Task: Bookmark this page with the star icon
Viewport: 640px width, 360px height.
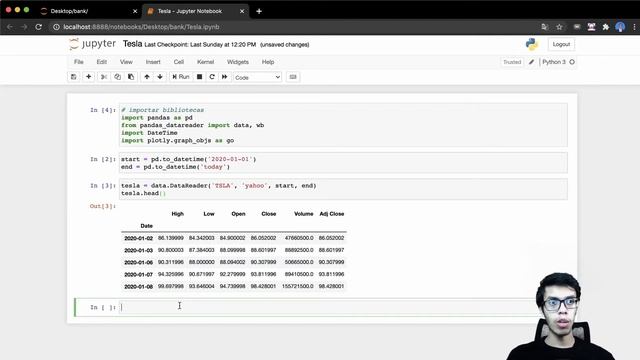Action: 559,27
